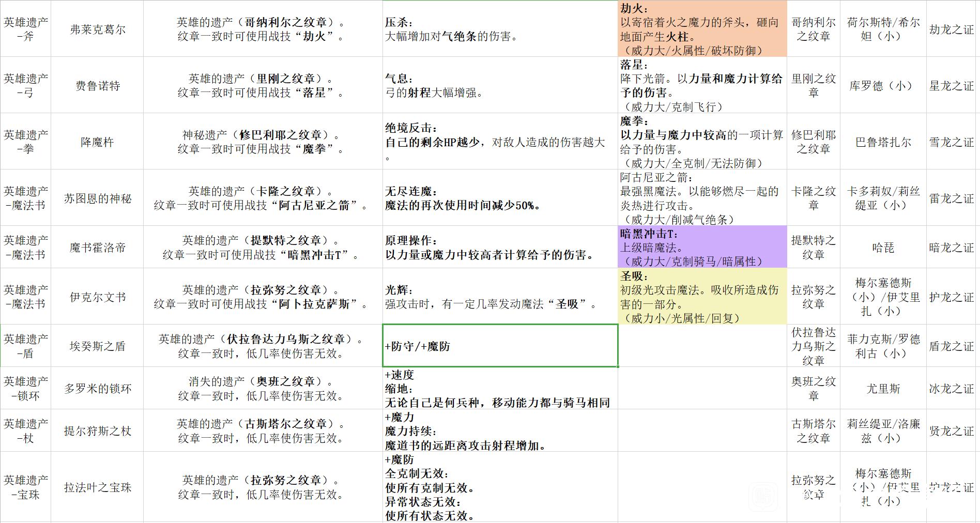Select the cell 哈琵
Image resolution: width=980 pixels, height=523 pixels.
[x=883, y=247]
